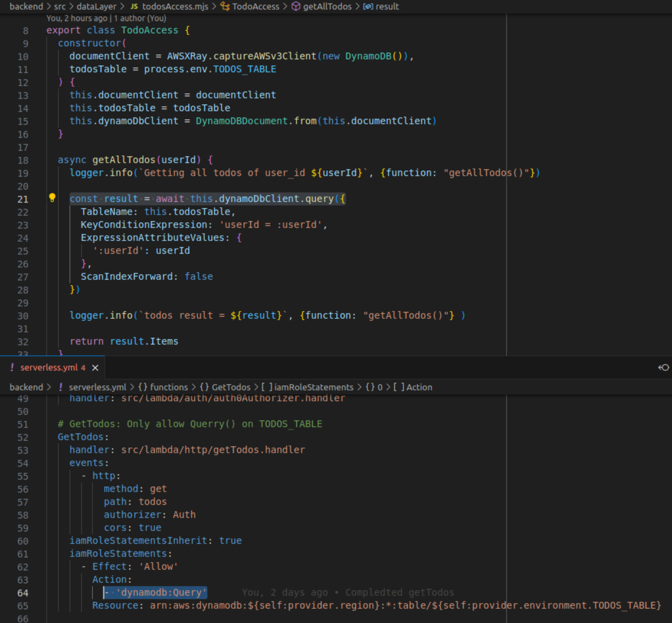Close the serverless.yml tab

click(95, 368)
